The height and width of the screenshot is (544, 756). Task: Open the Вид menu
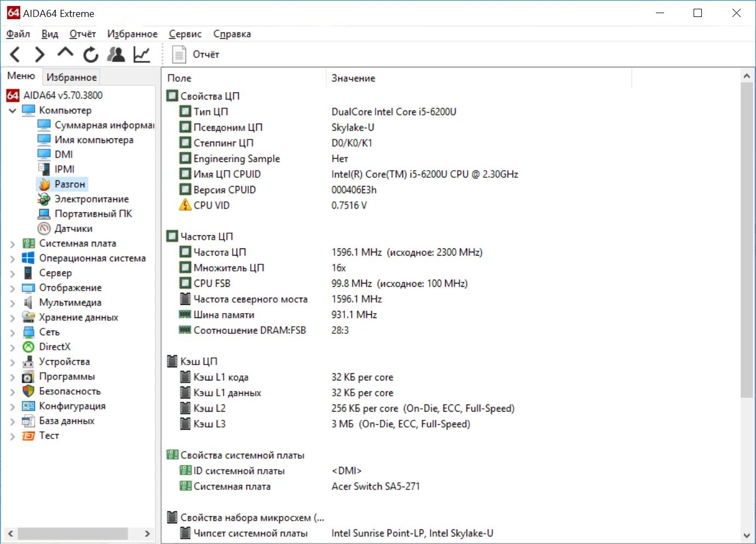coord(50,34)
